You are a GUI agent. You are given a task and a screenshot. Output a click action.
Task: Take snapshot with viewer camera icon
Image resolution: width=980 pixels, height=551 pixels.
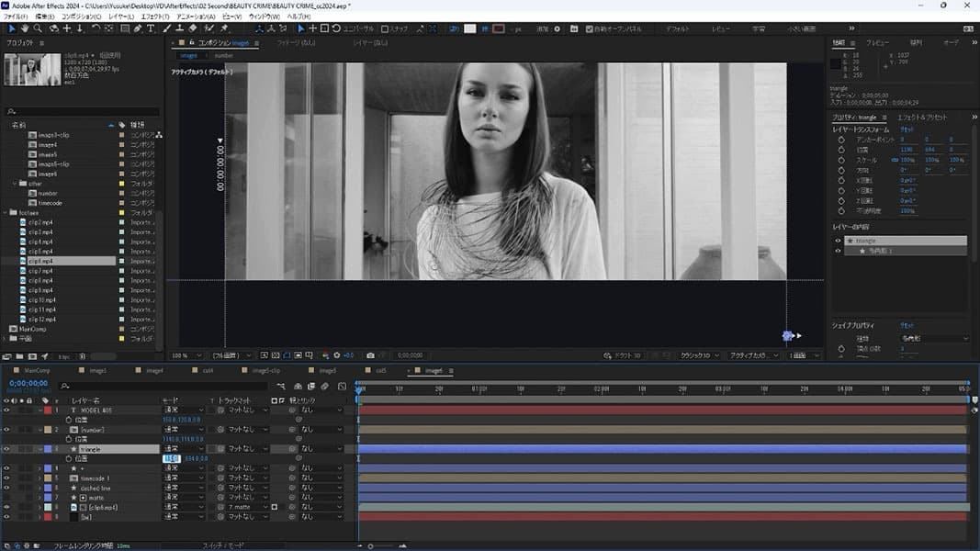pyautogui.click(x=370, y=355)
